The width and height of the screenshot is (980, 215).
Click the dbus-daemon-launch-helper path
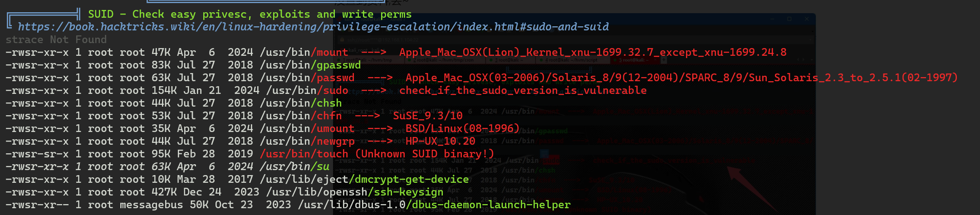(434, 205)
